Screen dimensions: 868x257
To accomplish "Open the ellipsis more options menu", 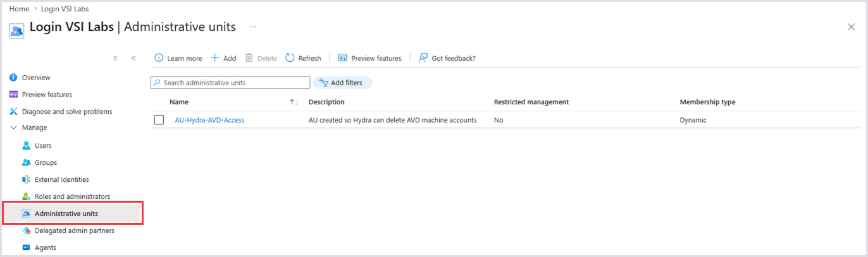I will 253,27.
